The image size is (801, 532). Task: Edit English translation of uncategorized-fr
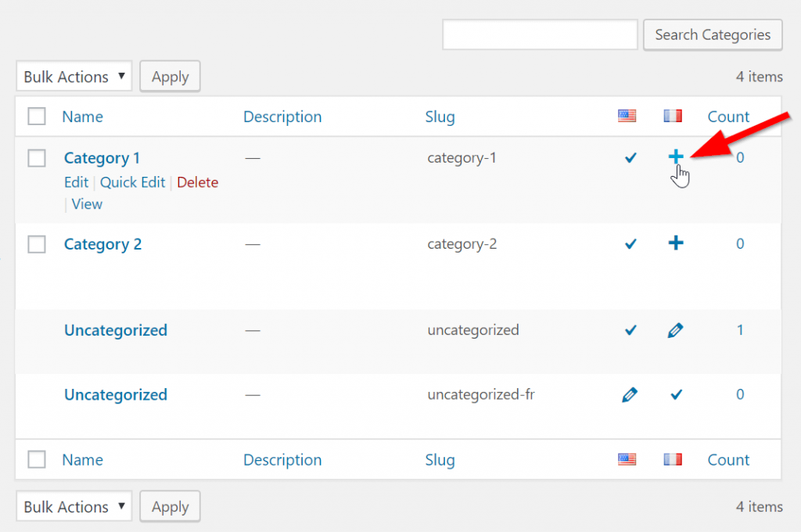(630, 394)
